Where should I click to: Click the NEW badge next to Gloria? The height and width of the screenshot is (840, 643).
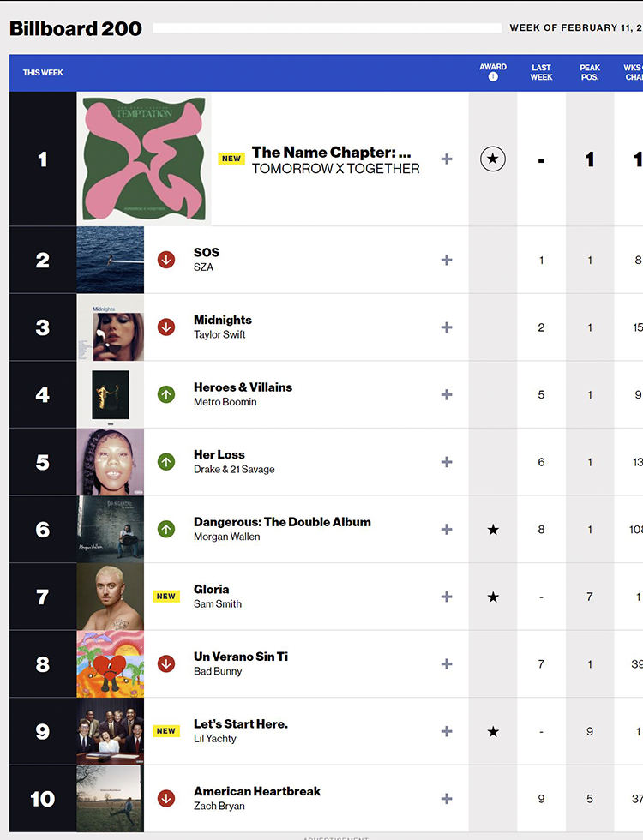coord(166,597)
